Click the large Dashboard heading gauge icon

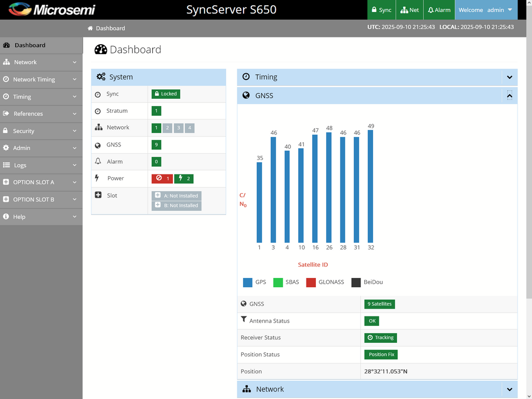[101, 49]
